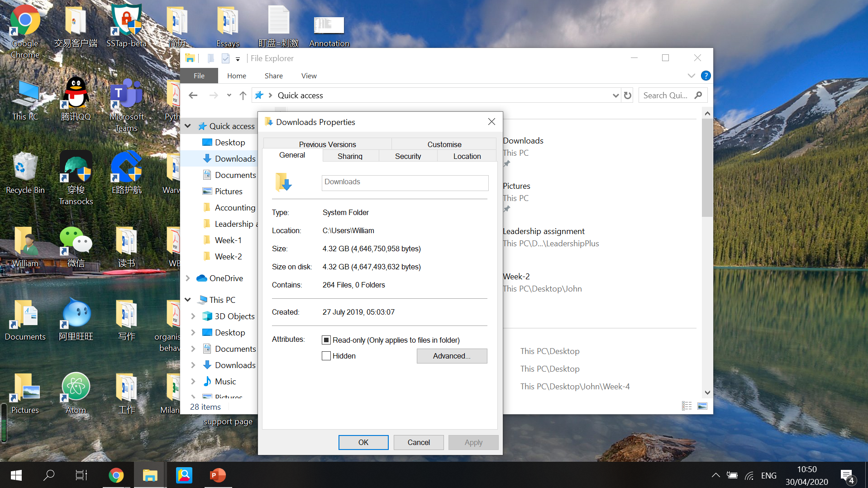Collapse the Quick access tree node
868x488 pixels.
click(188, 126)
